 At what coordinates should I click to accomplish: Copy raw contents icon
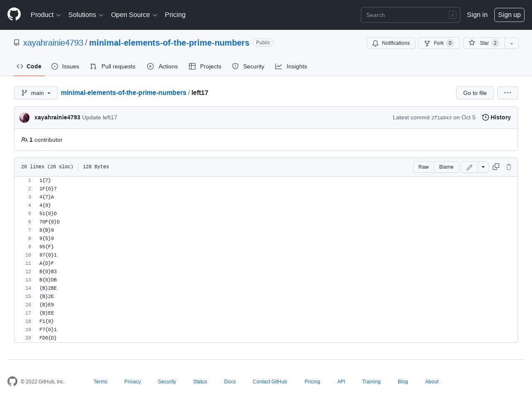tap(496, 167)
